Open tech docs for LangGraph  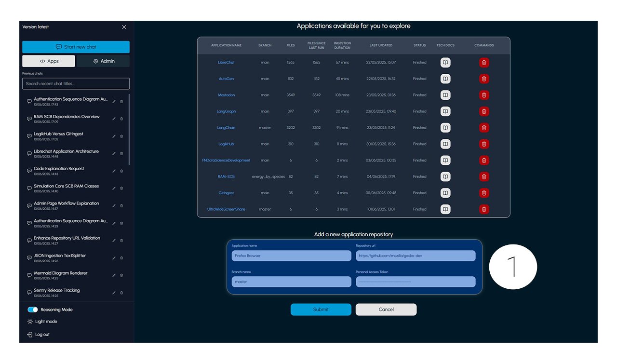(445, 111)
